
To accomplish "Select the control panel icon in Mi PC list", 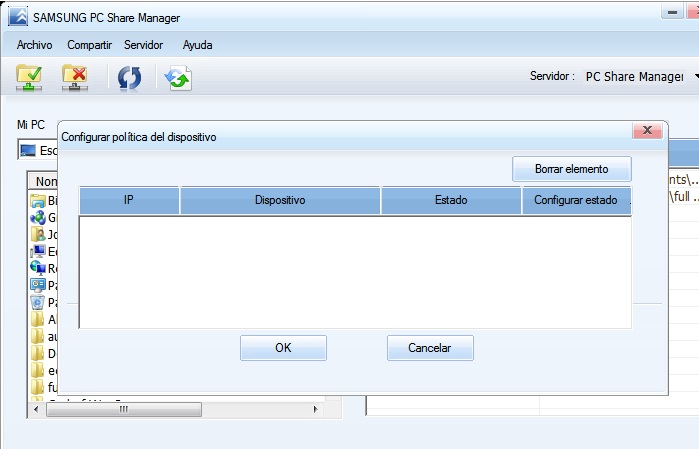I will 38,285.
